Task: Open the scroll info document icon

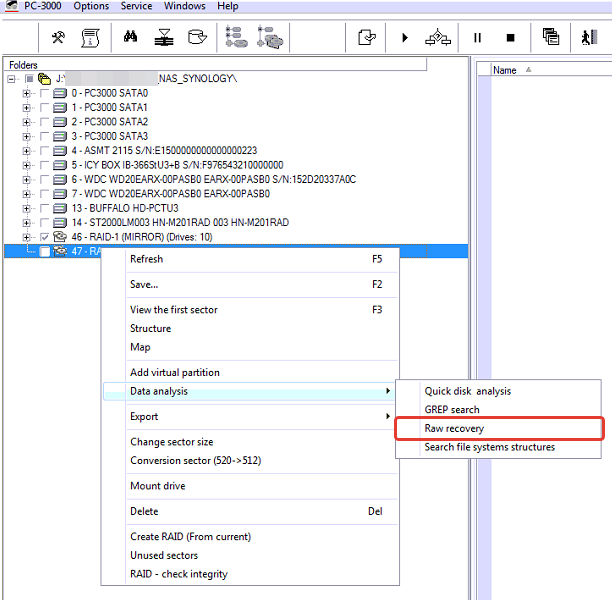Action: [90, 38]
